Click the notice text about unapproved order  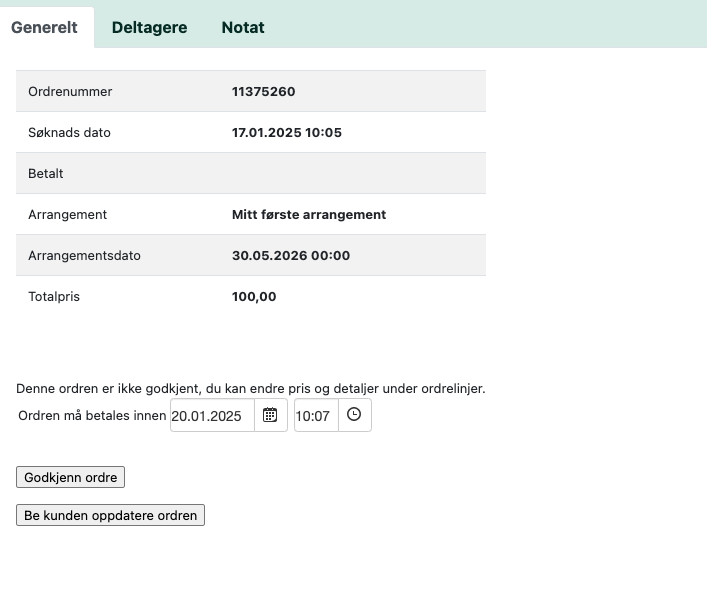click(x=250, y=388)
